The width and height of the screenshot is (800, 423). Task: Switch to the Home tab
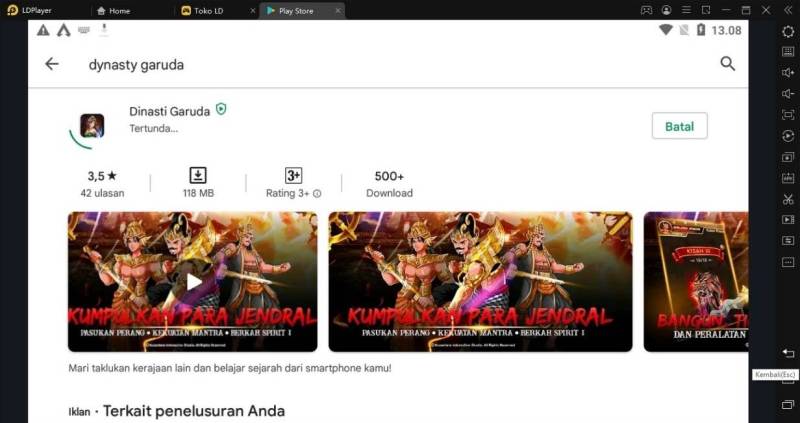[114, 11]
